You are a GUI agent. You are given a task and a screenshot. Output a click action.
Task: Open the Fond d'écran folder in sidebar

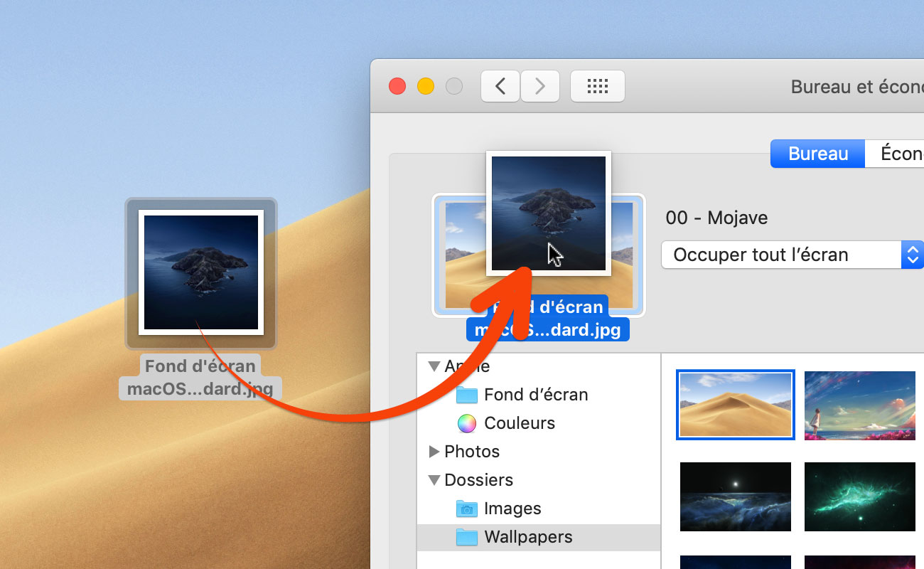coord(535,395)
